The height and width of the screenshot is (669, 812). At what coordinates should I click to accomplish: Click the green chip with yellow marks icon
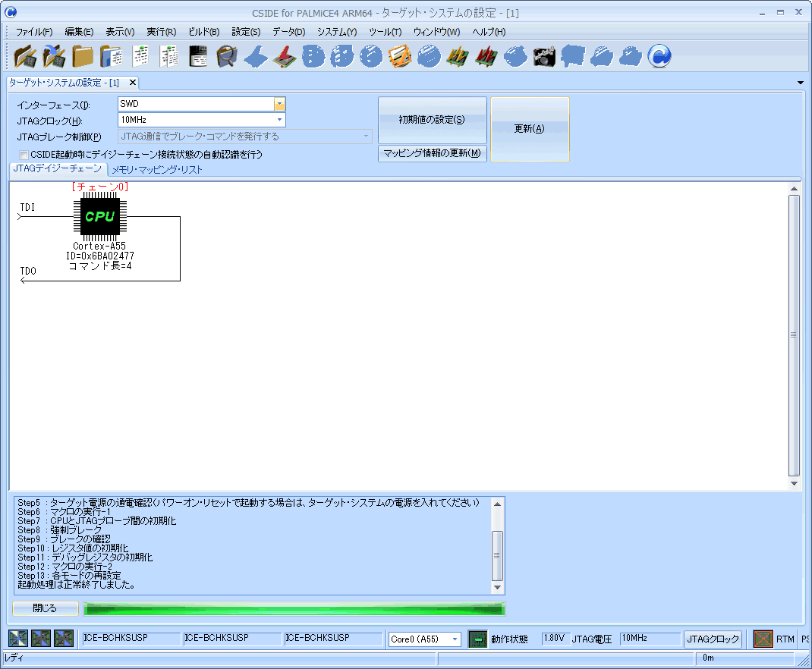[458, 56]
